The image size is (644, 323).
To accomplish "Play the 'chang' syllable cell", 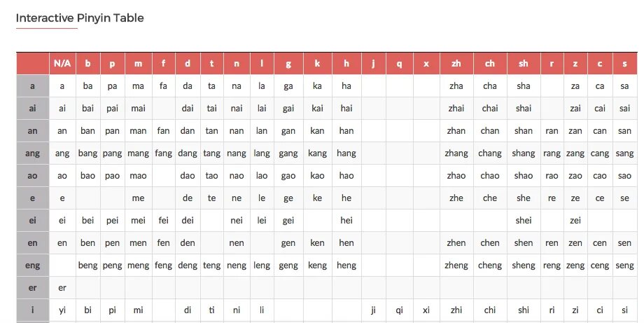I will pyautogui.click(x=490, y=153).
